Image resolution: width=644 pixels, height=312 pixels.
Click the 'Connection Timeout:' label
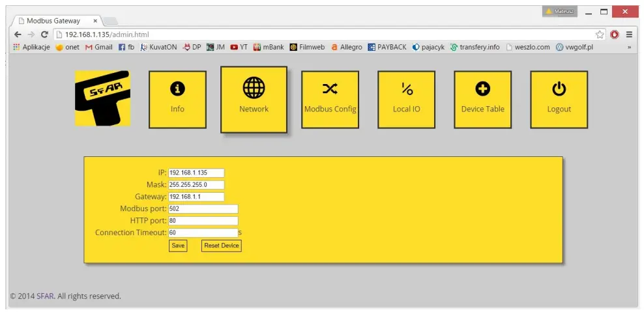coord(131,233)
